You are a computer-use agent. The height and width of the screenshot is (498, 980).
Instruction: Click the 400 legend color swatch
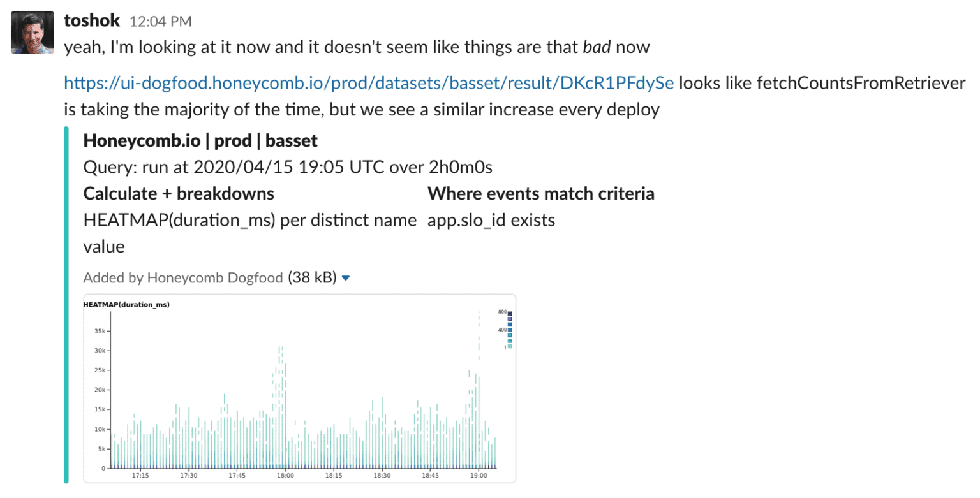pos(510,330)
